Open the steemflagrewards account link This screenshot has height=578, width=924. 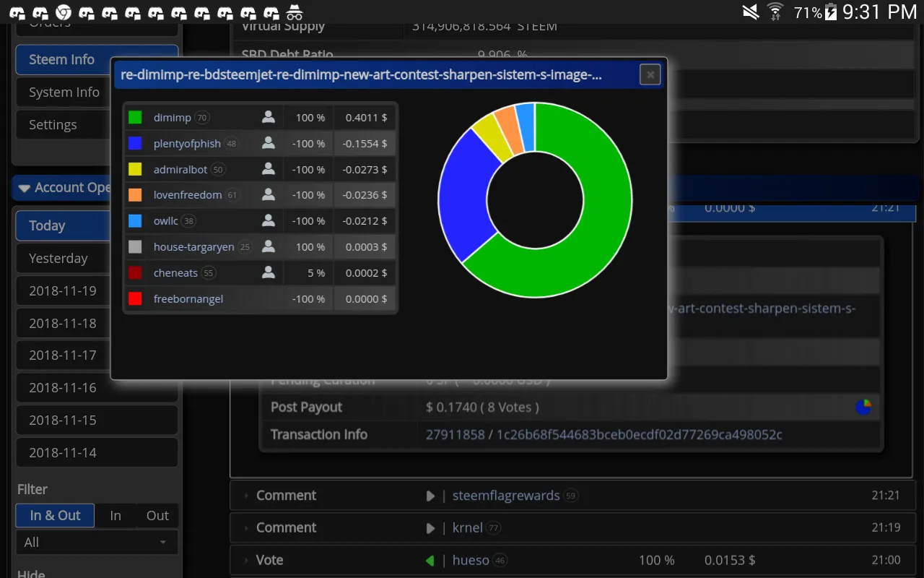coord(506,496)
